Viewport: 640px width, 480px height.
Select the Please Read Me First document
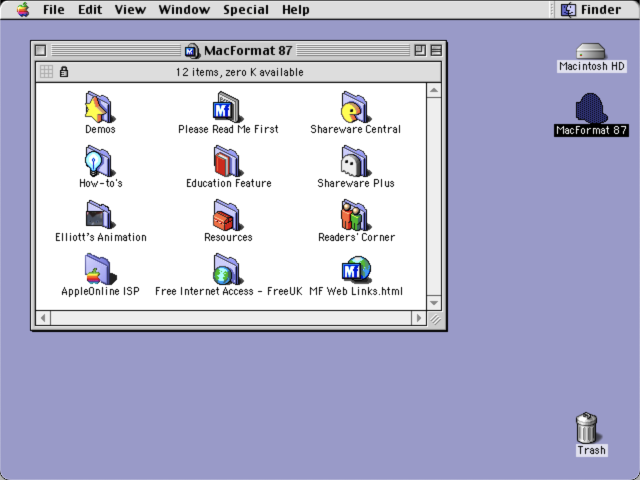tap(228, 107)
